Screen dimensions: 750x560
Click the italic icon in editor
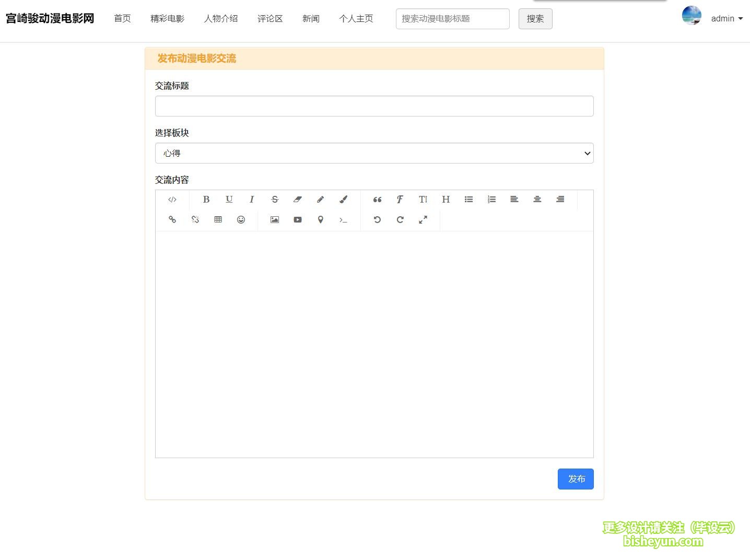click(252, 200)
